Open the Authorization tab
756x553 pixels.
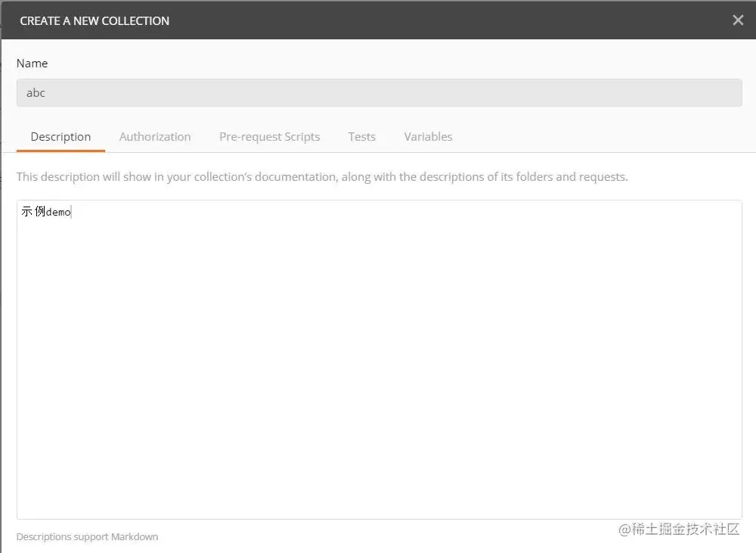click(x=155, y=137)
